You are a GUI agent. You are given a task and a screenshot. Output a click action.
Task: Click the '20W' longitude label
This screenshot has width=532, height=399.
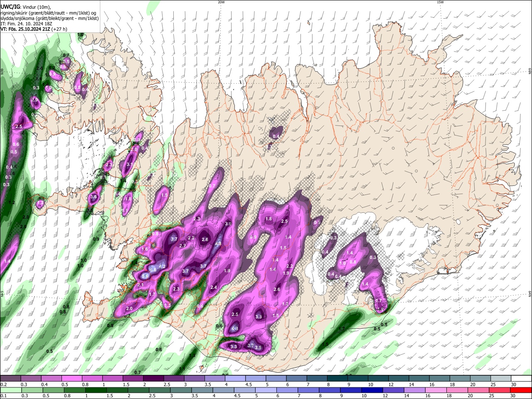(x=221, y=2)
